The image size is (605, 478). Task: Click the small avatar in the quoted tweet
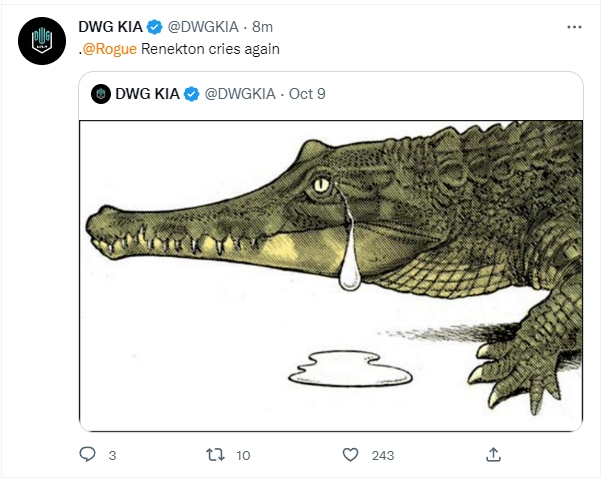click(x=100, y=94)
